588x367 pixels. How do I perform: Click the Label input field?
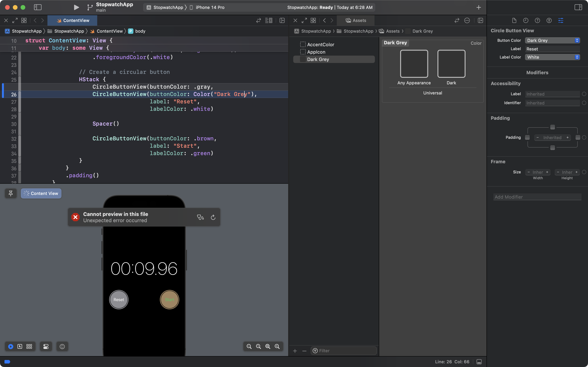552,49
